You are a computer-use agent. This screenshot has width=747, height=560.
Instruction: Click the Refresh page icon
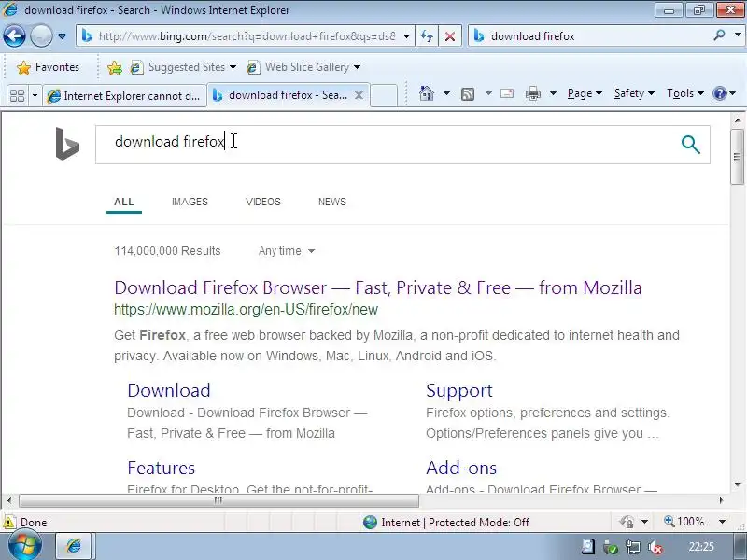(x=427, y=36)
